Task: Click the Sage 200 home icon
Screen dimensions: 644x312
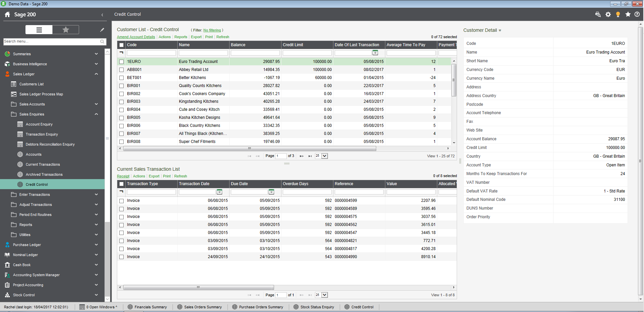Action: point(7,14)
